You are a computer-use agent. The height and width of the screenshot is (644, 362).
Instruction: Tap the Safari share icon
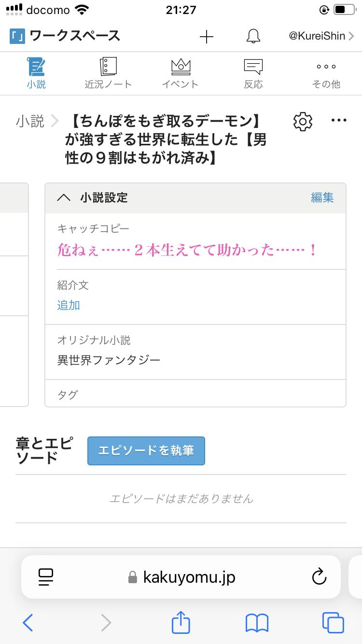(x=181, y=623)
